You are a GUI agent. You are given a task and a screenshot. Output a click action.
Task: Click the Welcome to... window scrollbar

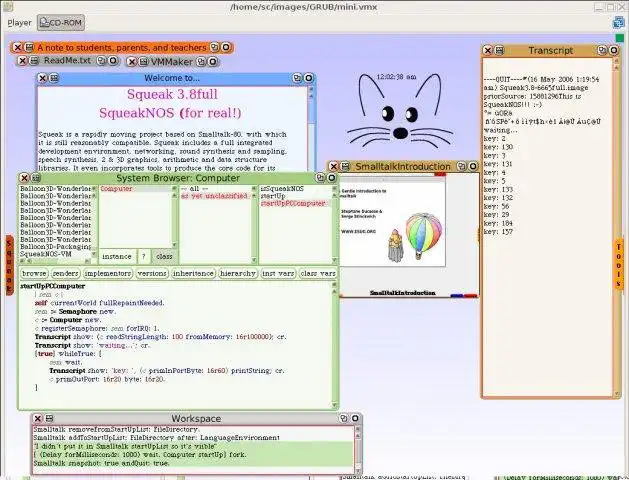(311, 128)
